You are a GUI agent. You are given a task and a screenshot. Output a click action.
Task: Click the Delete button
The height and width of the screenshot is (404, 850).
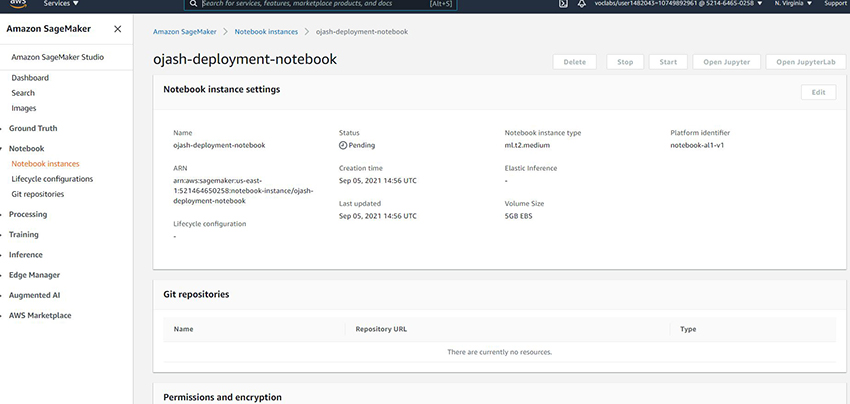tap(575, 62)
